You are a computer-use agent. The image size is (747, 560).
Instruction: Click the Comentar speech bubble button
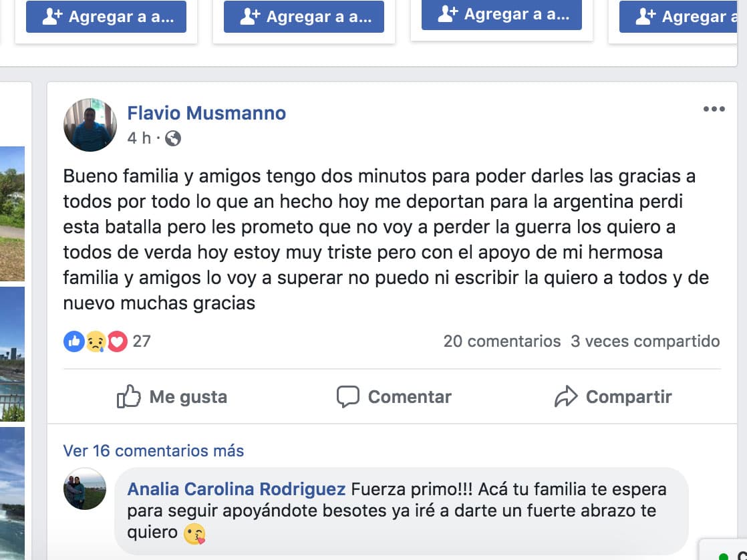point(394,397)
